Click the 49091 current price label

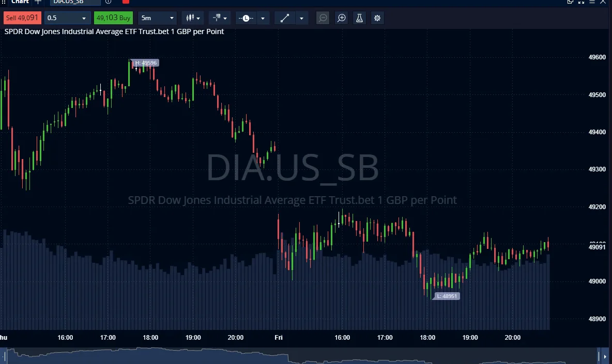(x=597, y=247)
